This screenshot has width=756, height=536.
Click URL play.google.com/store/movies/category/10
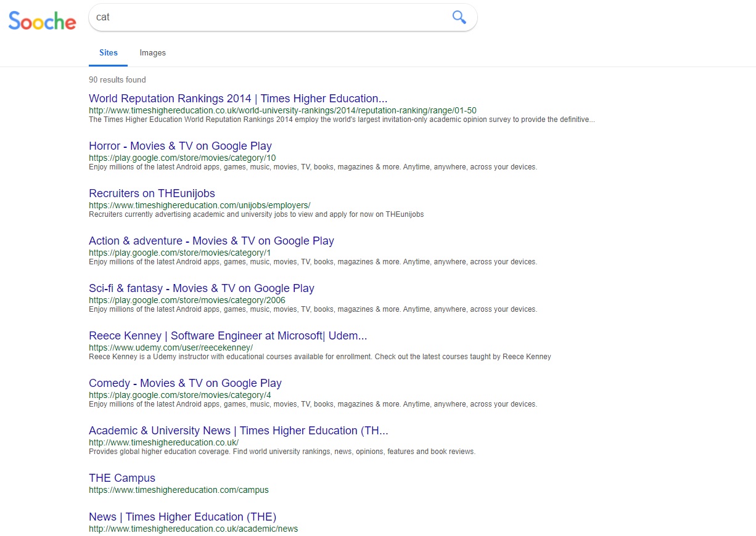(x=183, y=158)
